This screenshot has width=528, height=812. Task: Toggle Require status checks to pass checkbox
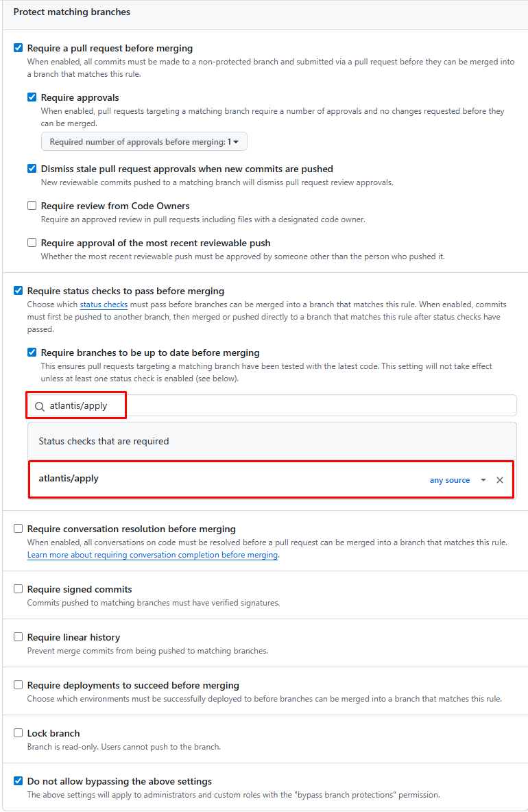(18, 291)
